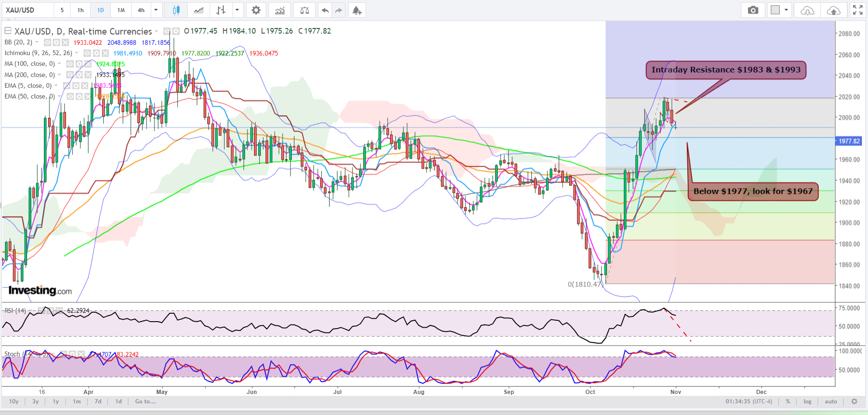Toggle log scale button

807,401
